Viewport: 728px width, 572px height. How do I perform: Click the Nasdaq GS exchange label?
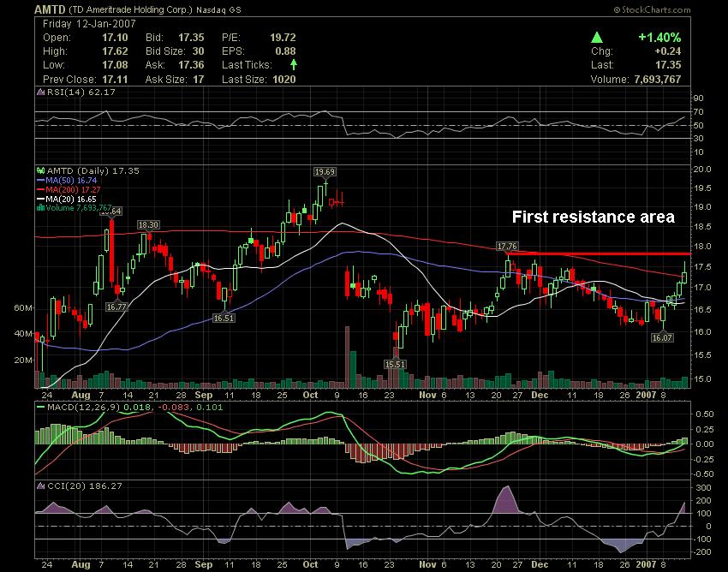(218, 9)
